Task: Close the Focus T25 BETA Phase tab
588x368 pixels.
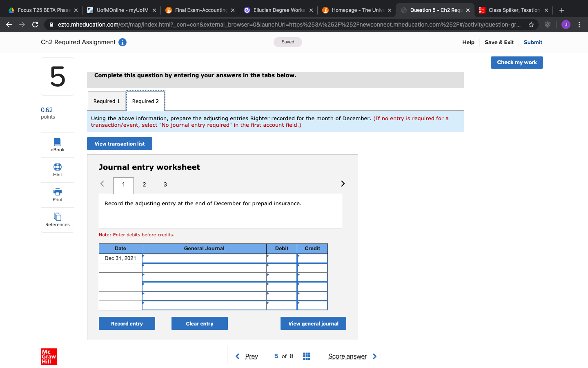Action: pyautogui.click(x=76, y=10)
